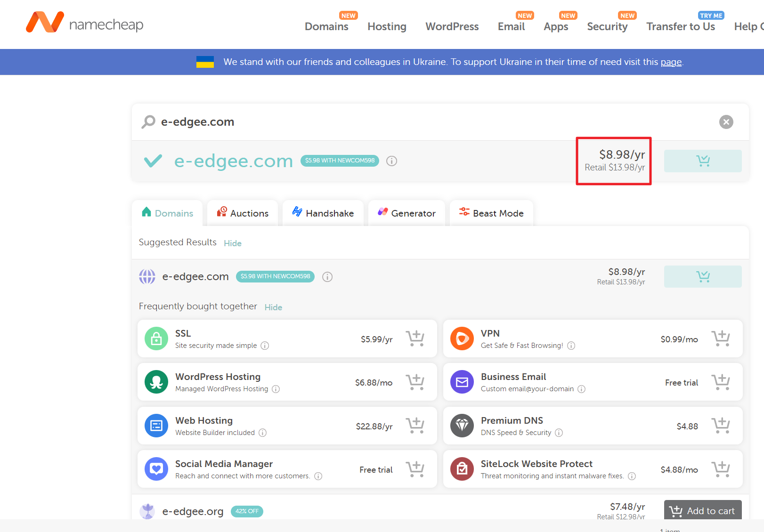Switch to the Handshake tab
The width and height of the screenshot is (764, 532).
(x=323, y=213)
